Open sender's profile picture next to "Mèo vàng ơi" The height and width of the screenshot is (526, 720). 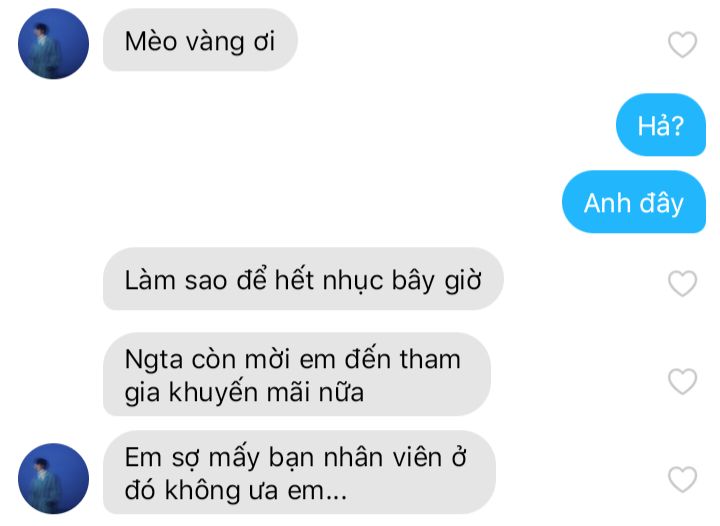(x=53, y=44)
